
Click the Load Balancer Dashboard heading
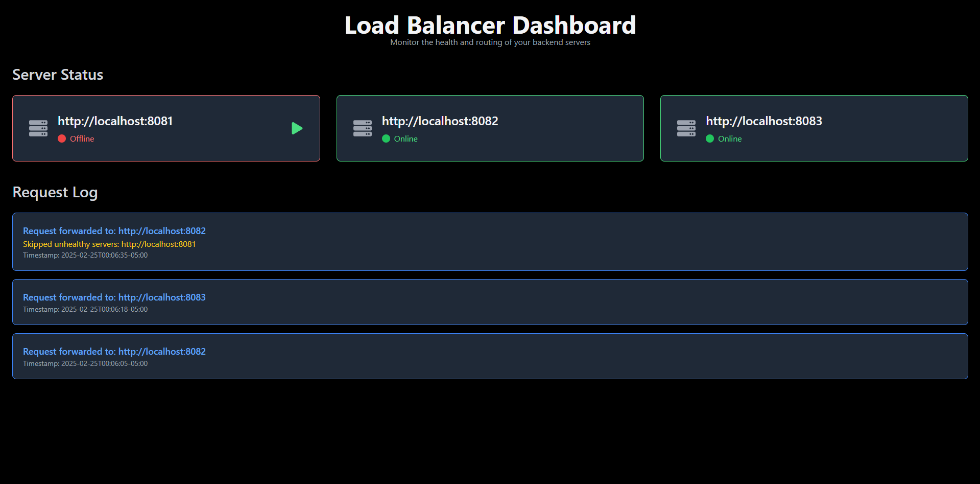490,25
